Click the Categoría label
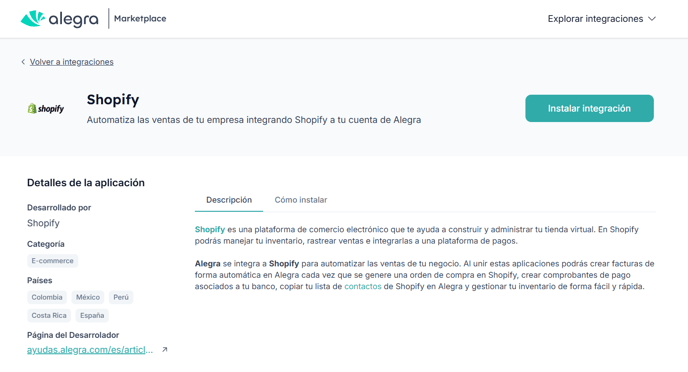The height and width of the screenshot is (372, 688). [x=46, y=244]
